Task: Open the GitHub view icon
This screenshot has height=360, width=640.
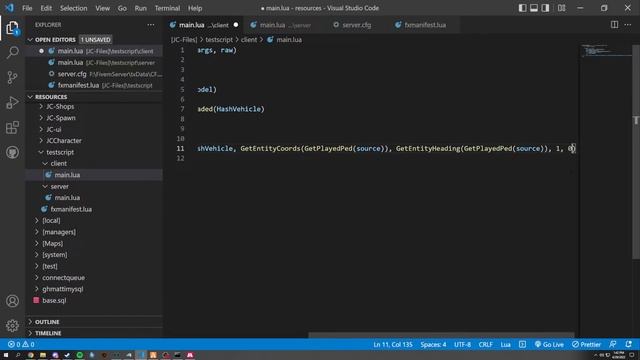Action: [12, 152]
